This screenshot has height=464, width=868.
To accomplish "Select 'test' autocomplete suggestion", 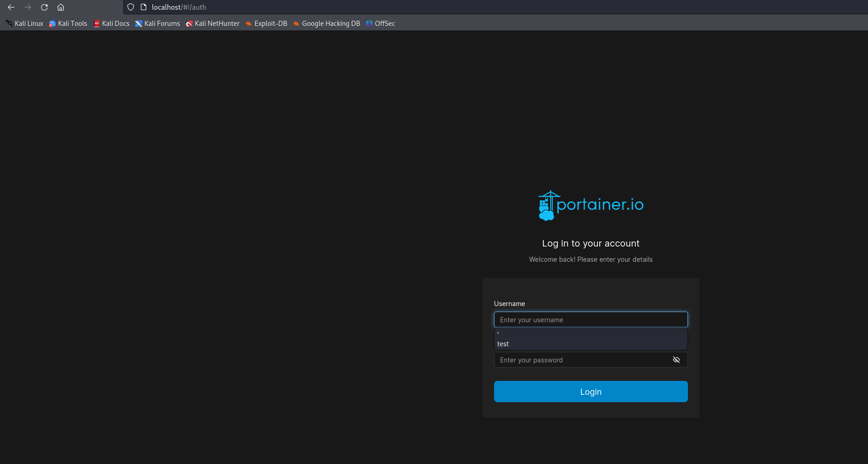I will click(591, 344).
